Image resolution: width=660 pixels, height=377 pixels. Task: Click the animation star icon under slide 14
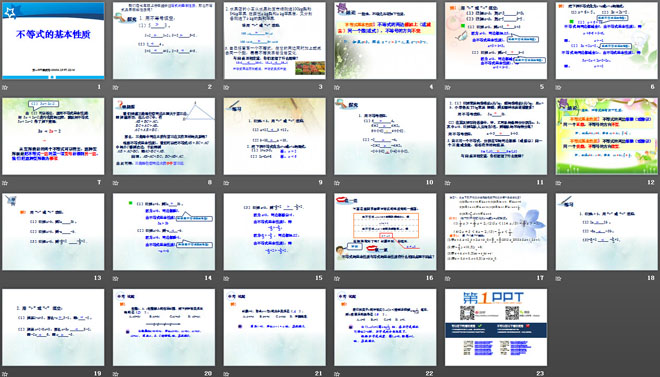click(x=116, y=279)
